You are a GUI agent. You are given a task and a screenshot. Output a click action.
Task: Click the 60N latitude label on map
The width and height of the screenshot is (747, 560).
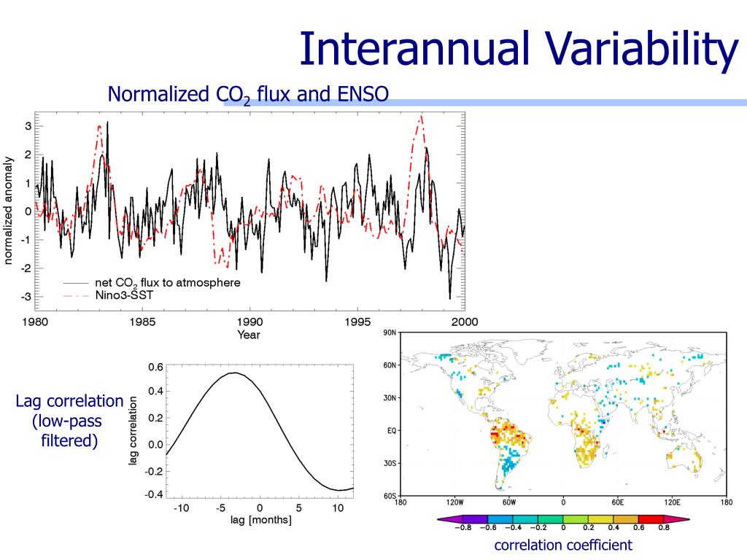coord(390,365)
